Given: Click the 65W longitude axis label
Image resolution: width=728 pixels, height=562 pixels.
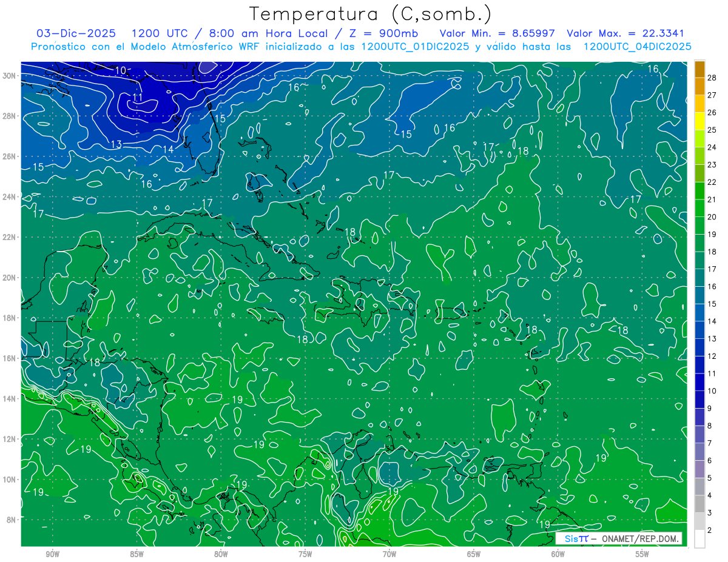Looking at the screenshot, I should tap(474, 554).
